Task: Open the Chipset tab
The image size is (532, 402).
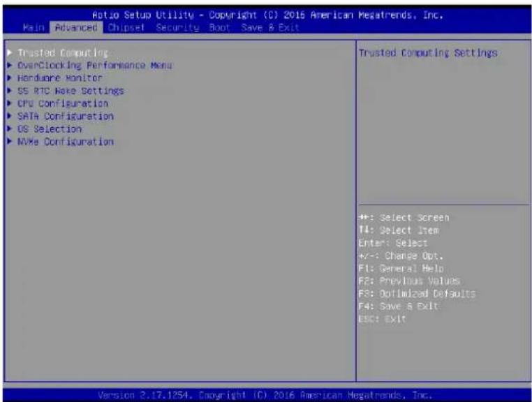Action: click(x=126, y=27)
